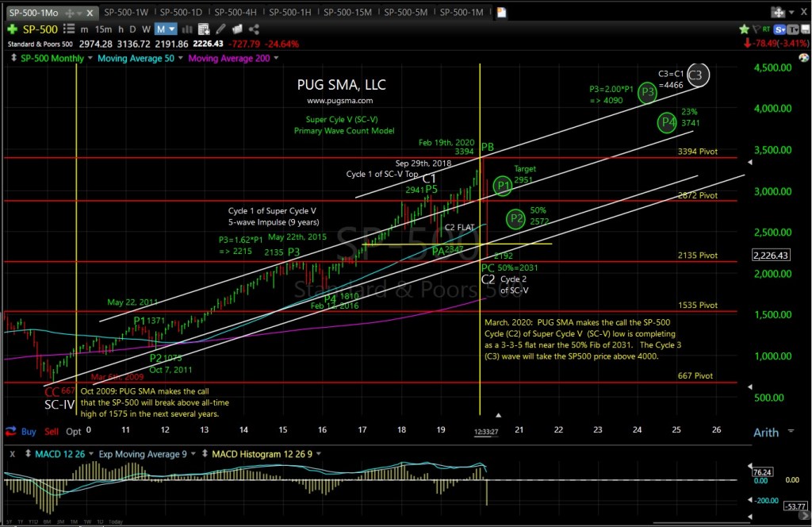Click the move handle icon on SP-500-1Mo tab

69,13
